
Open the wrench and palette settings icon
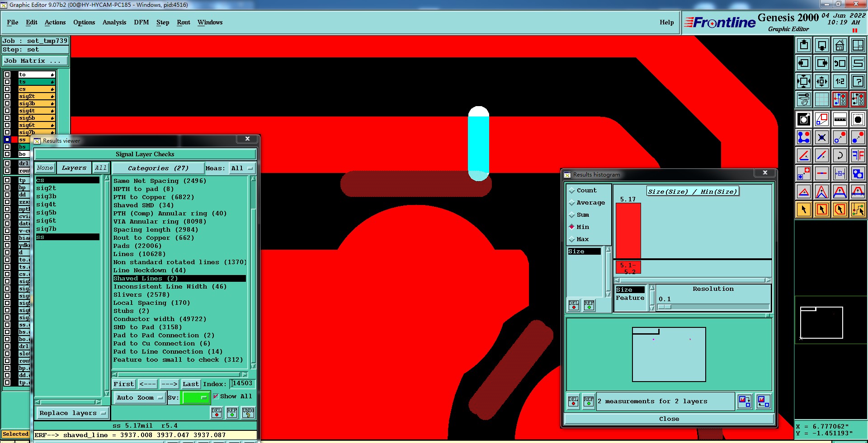[x=804, y=99]
